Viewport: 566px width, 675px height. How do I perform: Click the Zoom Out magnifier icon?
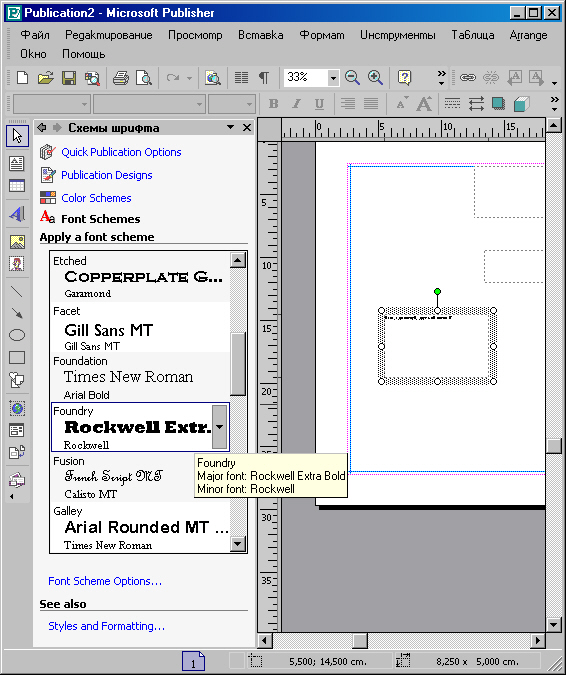[352, 77]
